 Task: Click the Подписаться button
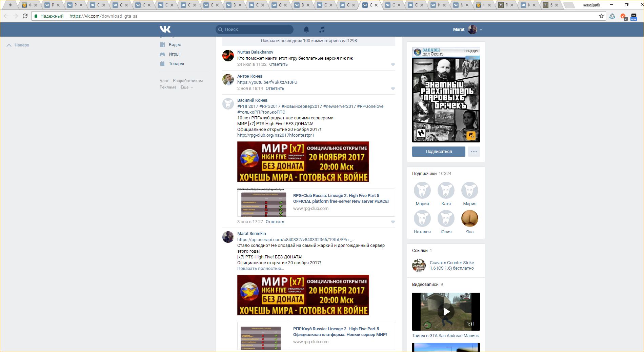(439, 152)
